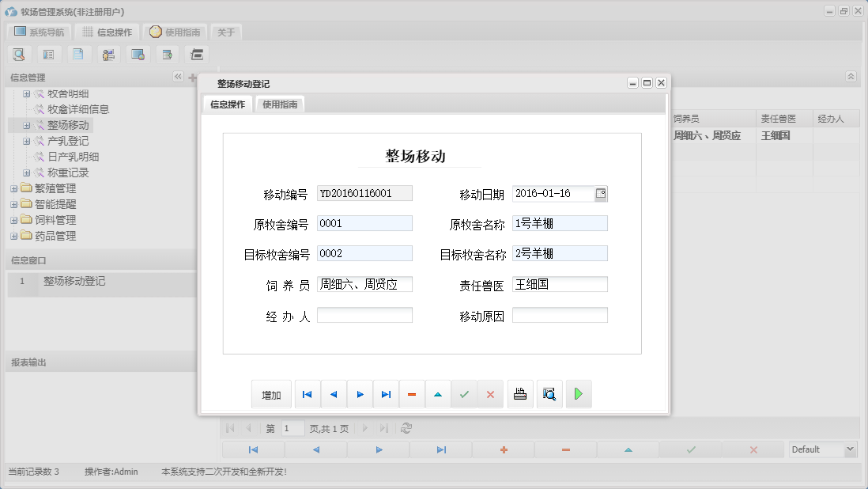
Task: Click the refresh icon next to the page number
Action: pyautogui.click(x=406, y=429)
